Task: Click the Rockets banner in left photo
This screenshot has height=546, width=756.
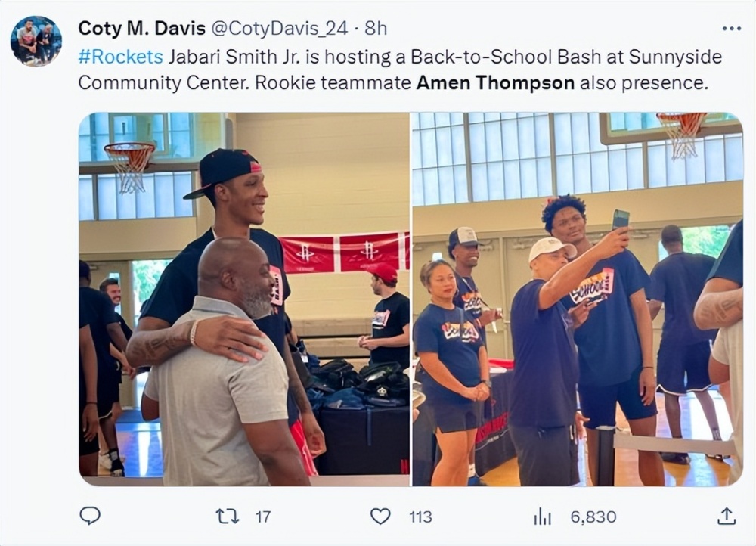Action: tap(344, 253)
